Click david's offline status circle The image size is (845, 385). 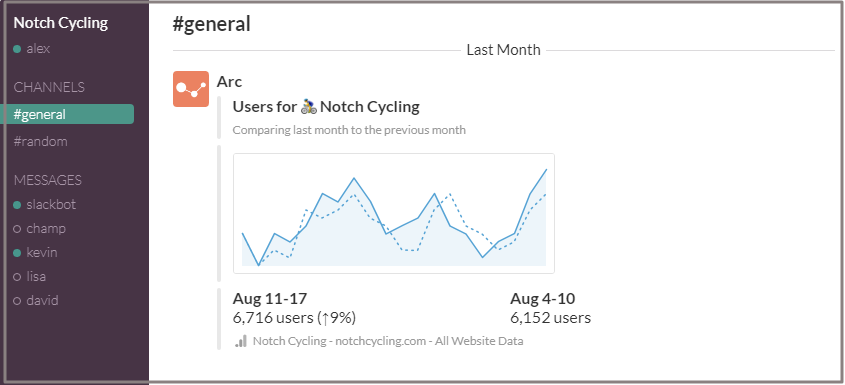coord(17,301)
